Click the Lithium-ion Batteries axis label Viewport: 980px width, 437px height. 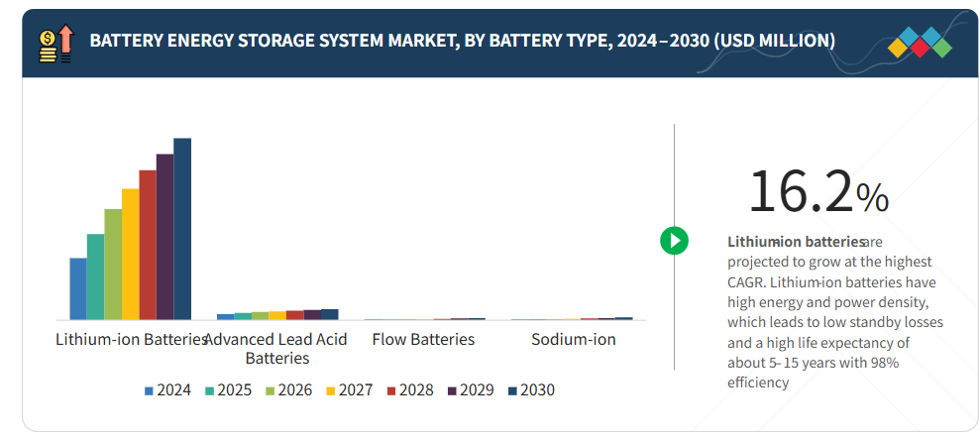click(x=130, y=340)
